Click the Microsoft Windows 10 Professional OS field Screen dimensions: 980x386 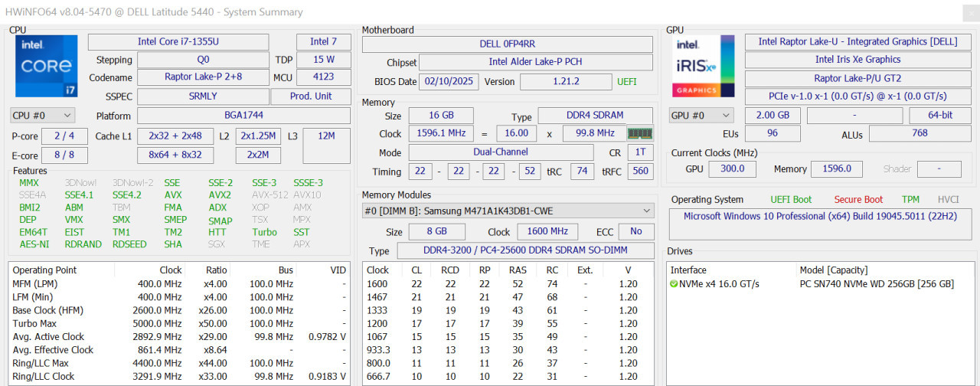pyautogui.click(x=820, y=224)
